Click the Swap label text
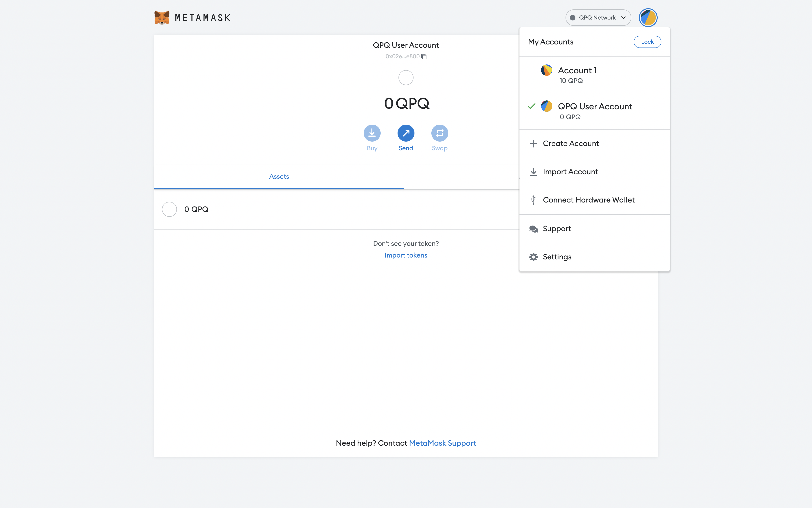 [440, 148]
